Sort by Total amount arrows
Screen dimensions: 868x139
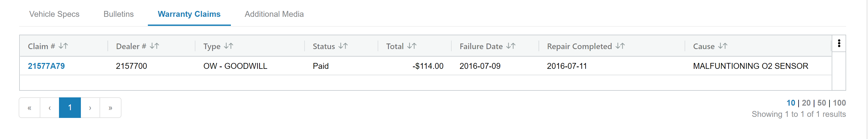point(412,46)
